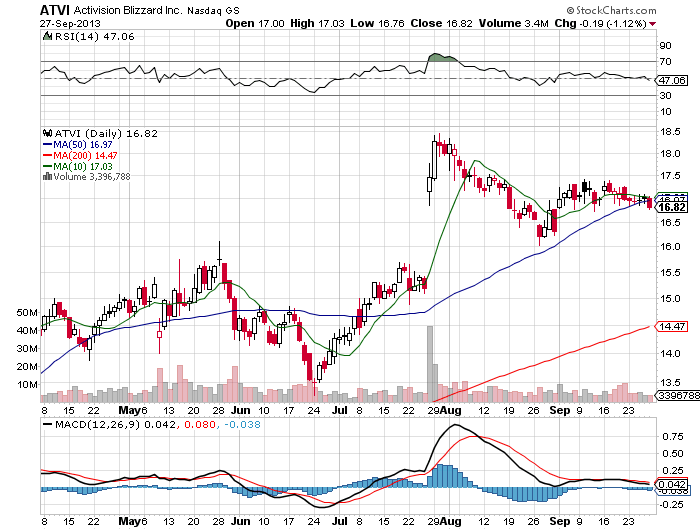Click the Sep label on price chart axis
The height and width of the screenshot is (530, 700).
[560, 410]
